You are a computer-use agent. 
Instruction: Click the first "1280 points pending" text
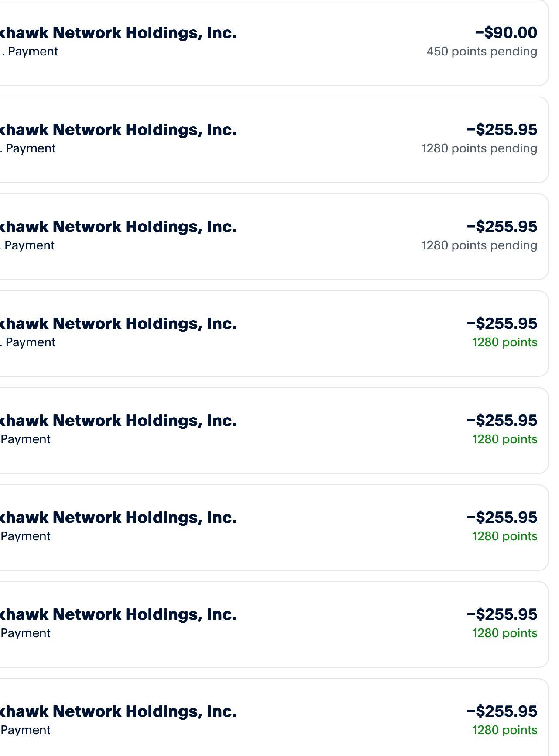pyautogui.click(x=479, y=148)
